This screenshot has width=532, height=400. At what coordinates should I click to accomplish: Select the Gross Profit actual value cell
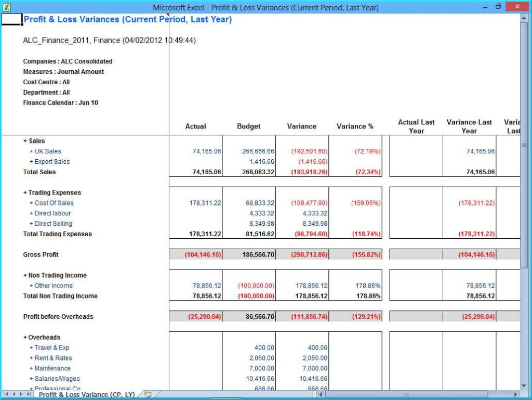[196, 255]
